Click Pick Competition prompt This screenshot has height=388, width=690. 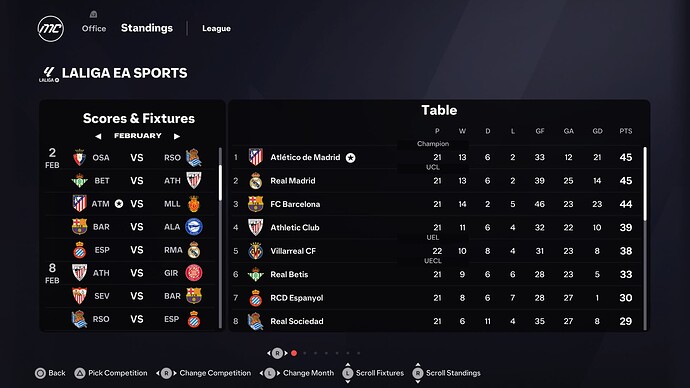click(111, 373)
